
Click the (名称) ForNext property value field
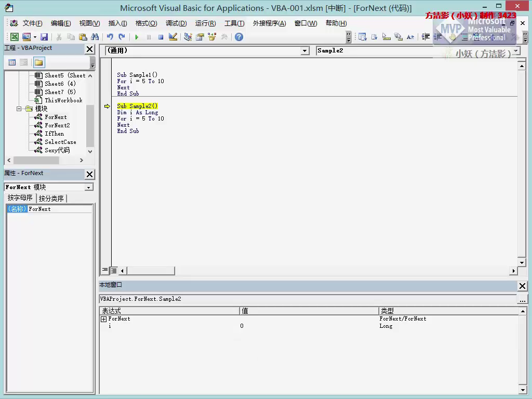coord(60,209)
